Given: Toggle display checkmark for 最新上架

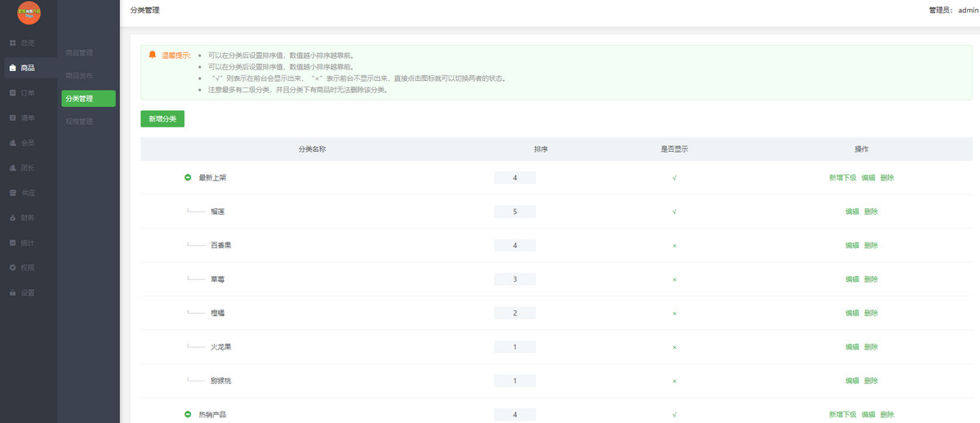Looking at the screenshot, I should click(674, 178).
